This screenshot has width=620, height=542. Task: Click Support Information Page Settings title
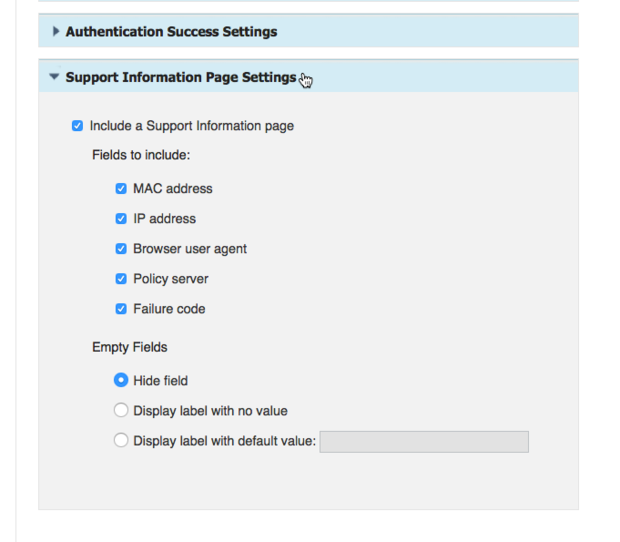pyautogui.click(x=181, y=77)
